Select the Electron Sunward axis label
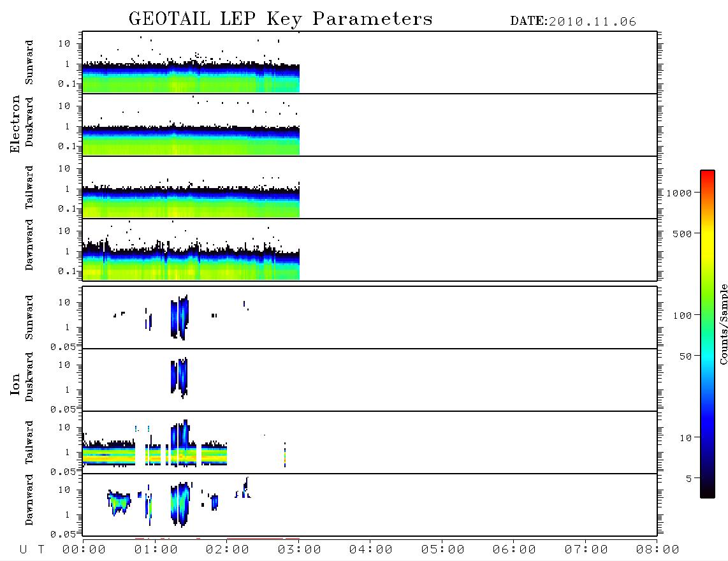Image resolution: width=728 pixels, height=561 pixels. point(29,62)
